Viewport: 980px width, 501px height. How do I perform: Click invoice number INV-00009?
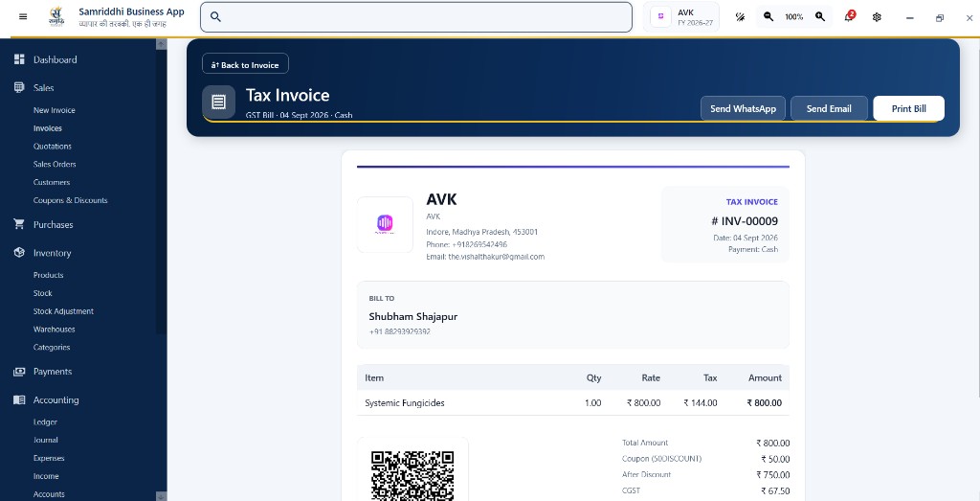(x=745, y=220)
